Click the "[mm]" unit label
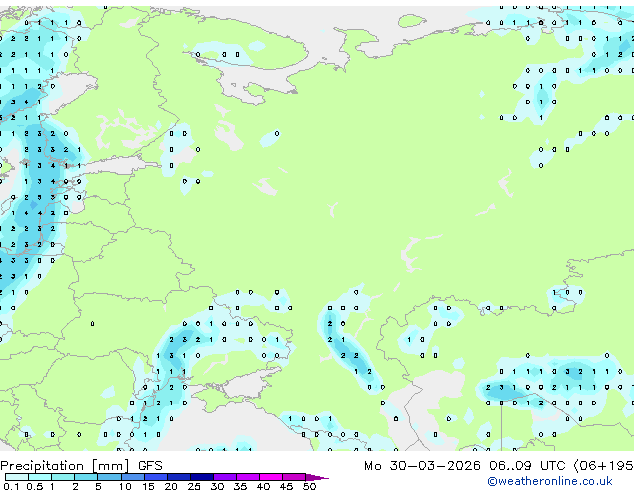 pyautogui.click(x=111, y=466)
